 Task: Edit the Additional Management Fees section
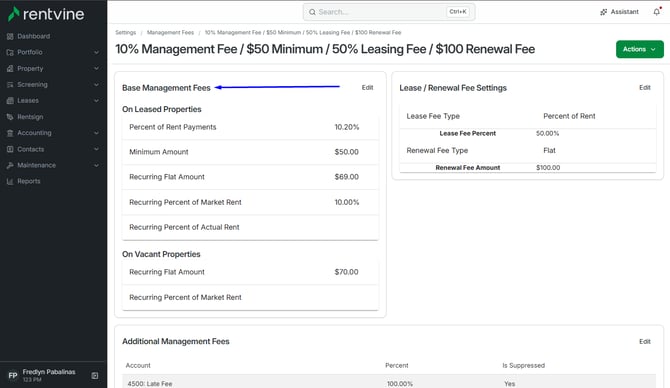pyautogui.click(x=644, y=341)
